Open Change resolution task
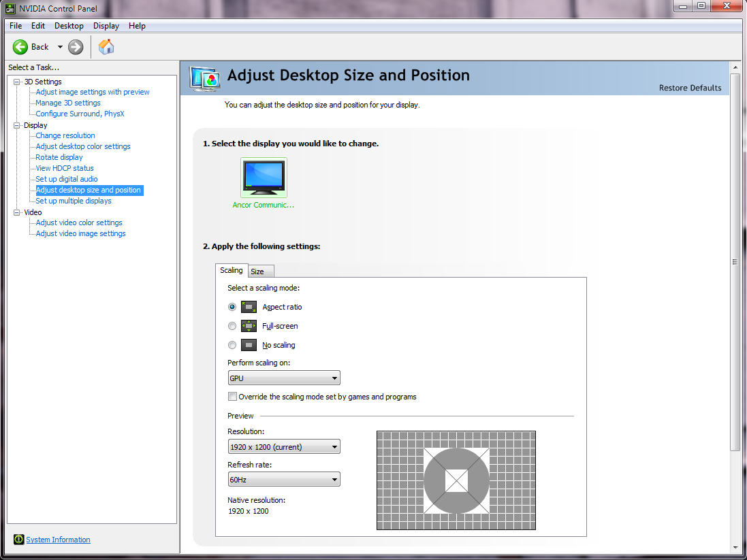The image size is (747, 560). point(65,135)
